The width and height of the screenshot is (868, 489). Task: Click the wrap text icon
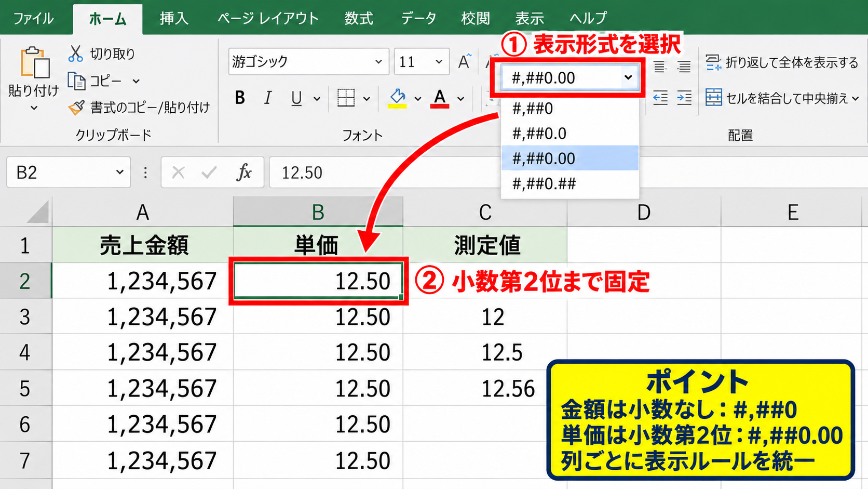pyautogui.click(x=713, y=62)
